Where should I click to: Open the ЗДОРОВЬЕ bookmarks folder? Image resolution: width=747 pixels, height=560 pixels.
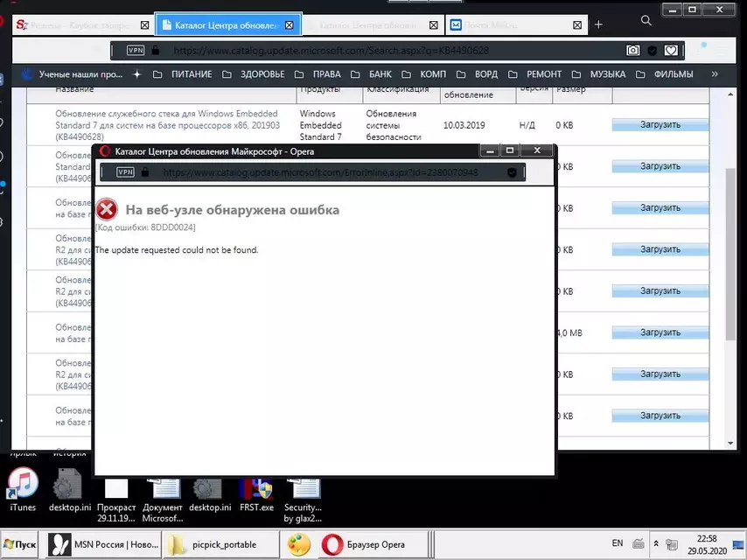coord(254,74)
